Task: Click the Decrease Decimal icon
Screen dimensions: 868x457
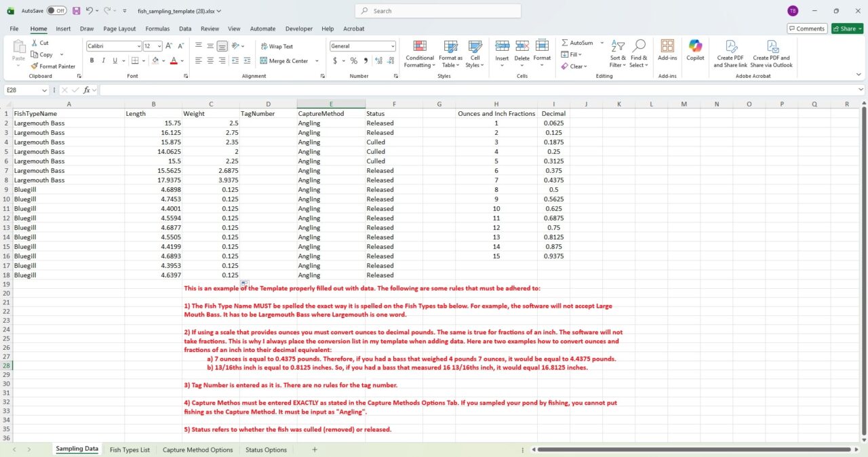Action: (x=391, y=60)
